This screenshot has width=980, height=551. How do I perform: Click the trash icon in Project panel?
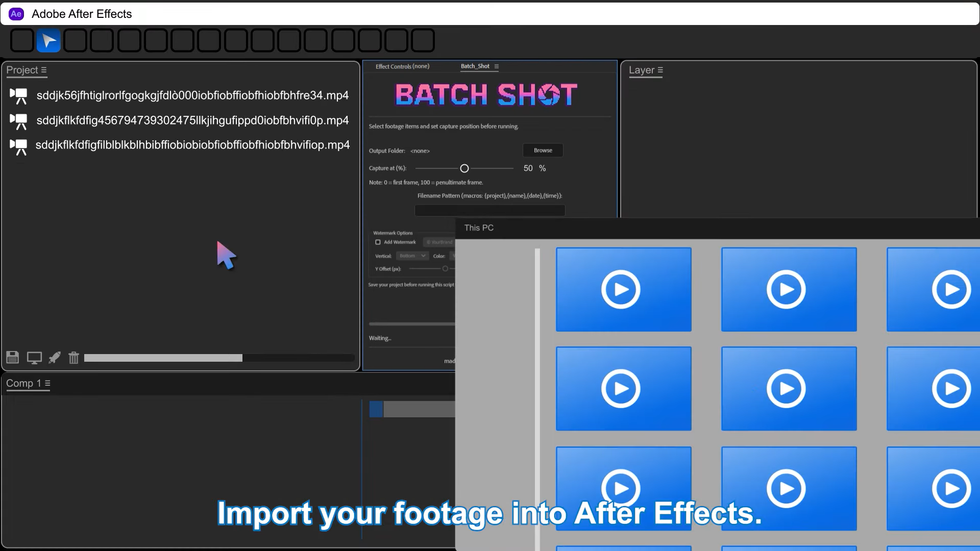tap(73, 358)
